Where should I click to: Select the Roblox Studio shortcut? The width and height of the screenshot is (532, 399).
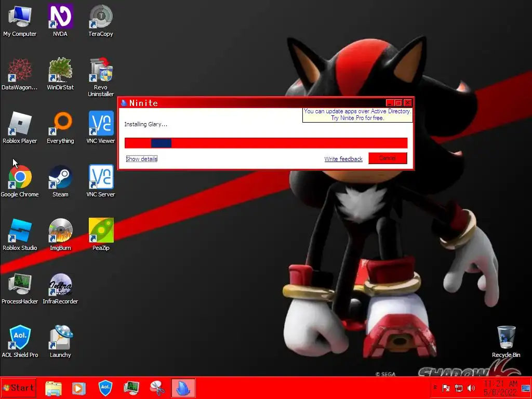(20, 234)
